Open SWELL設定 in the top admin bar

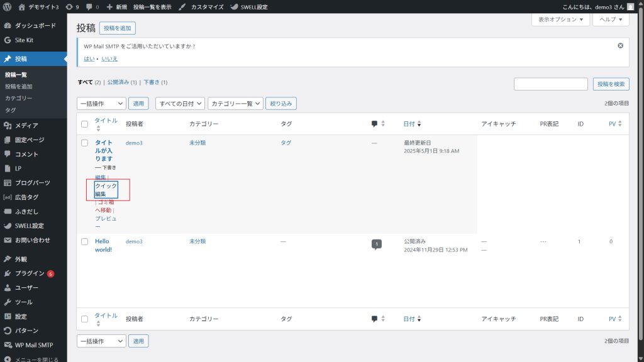tap(248, 7)
